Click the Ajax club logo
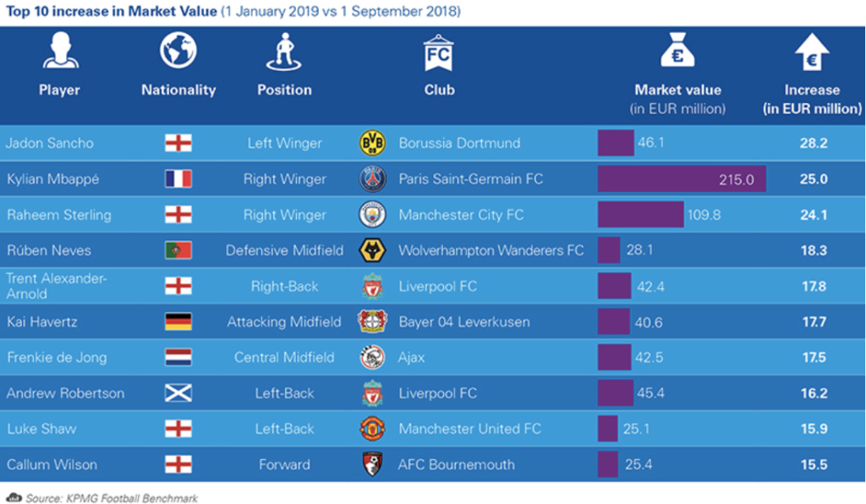This screenshot has height=504, width=866. pos(372,357)
